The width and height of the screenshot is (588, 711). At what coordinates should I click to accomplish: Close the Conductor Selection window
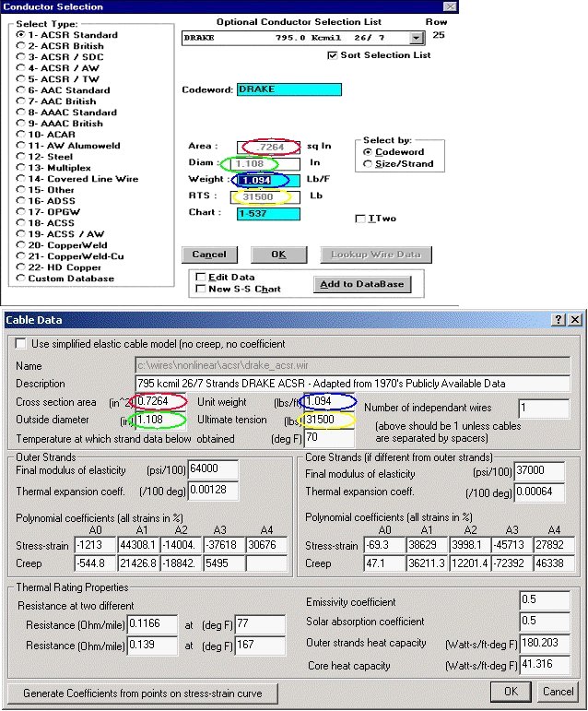click(450, 6)
